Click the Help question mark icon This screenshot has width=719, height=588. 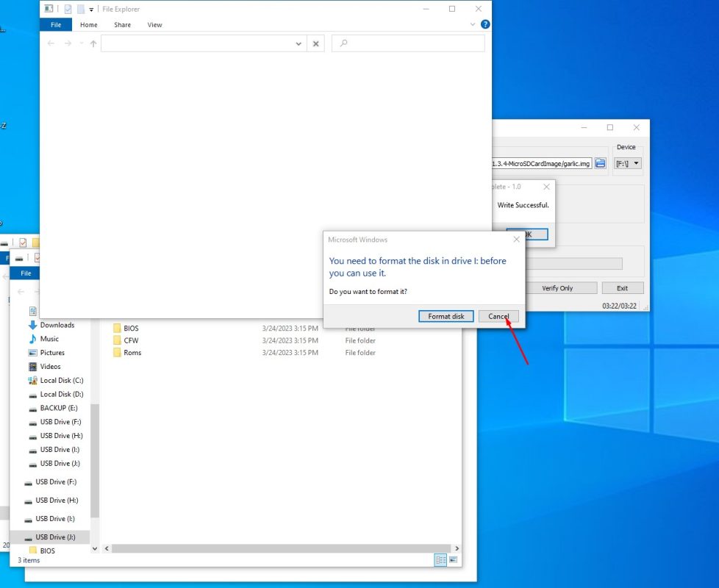[x=485, y=24]
